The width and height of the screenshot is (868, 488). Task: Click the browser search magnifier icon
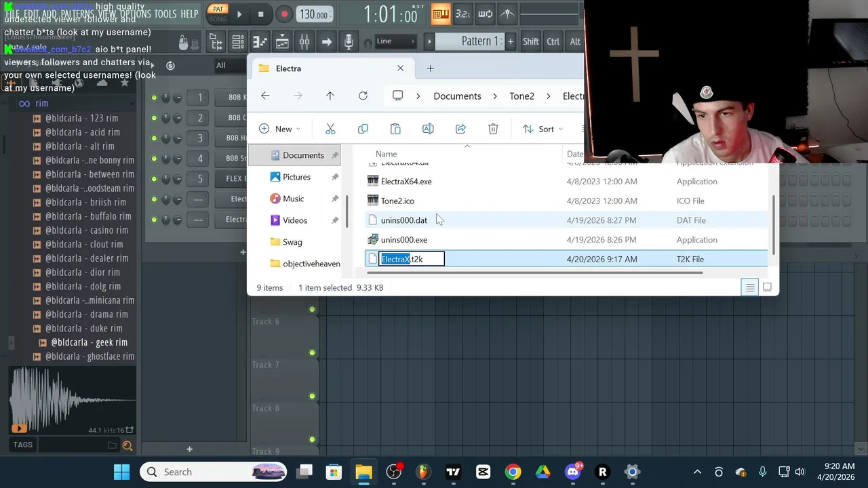tap(127, 445)
